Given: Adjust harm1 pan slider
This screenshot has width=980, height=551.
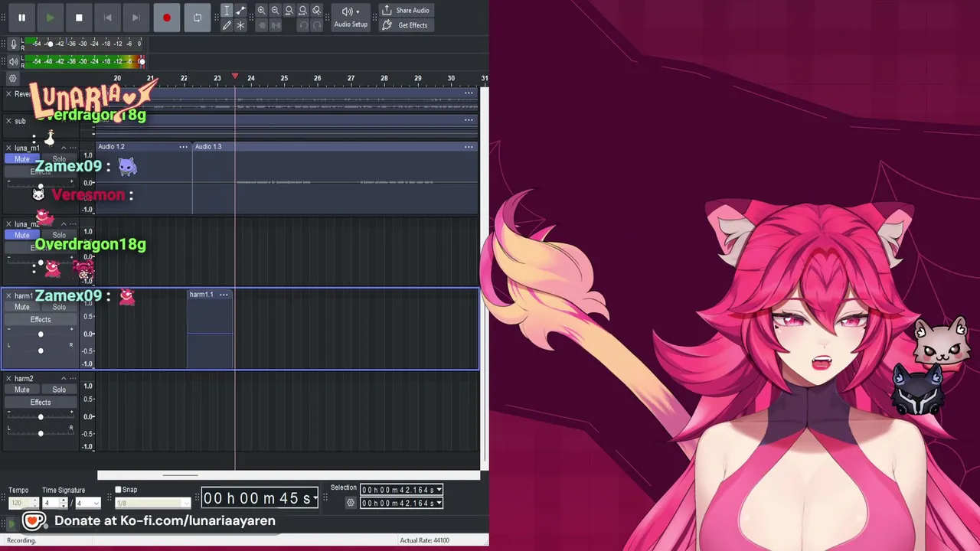Looking at the screenshot, I should tap(41, 350).
